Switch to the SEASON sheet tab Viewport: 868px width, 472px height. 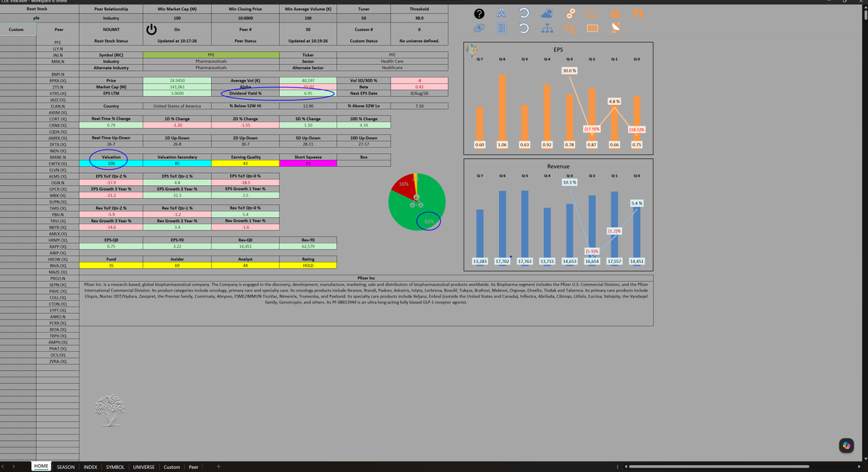pyautogui.click(x=66, y=467)
